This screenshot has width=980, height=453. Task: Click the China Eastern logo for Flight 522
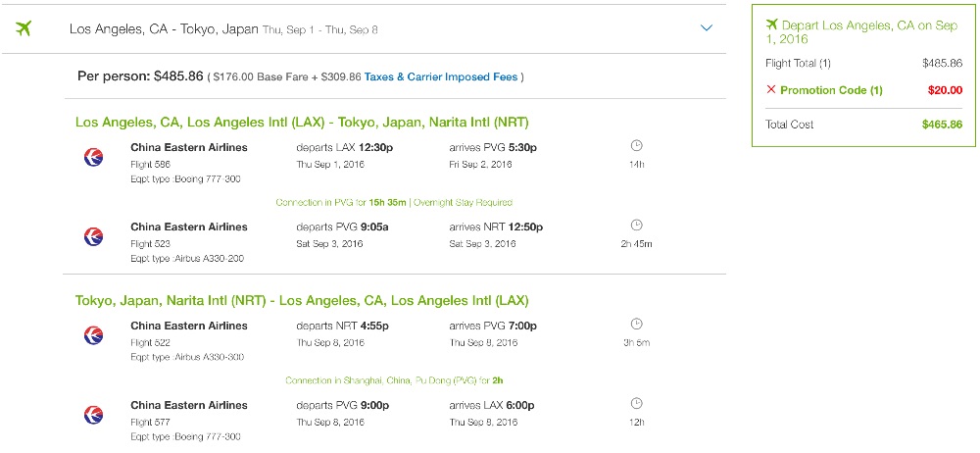click(94, 334)
